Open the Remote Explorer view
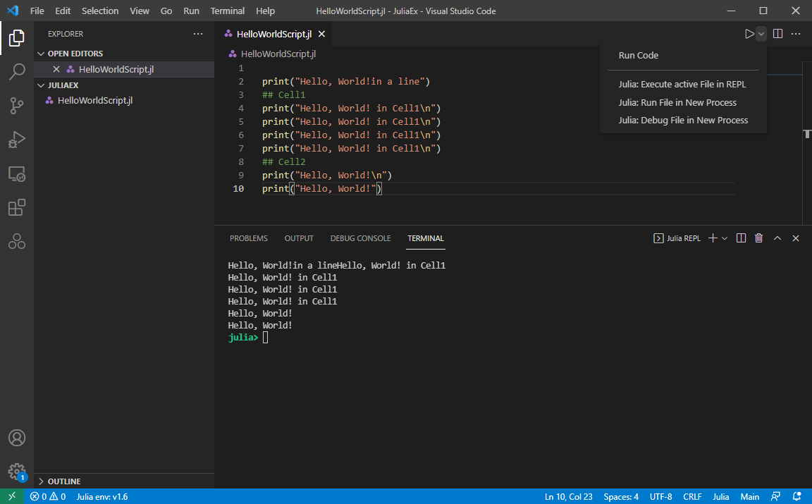The height and width of the screenshot is (504, 812). click(x=17, y=174)
